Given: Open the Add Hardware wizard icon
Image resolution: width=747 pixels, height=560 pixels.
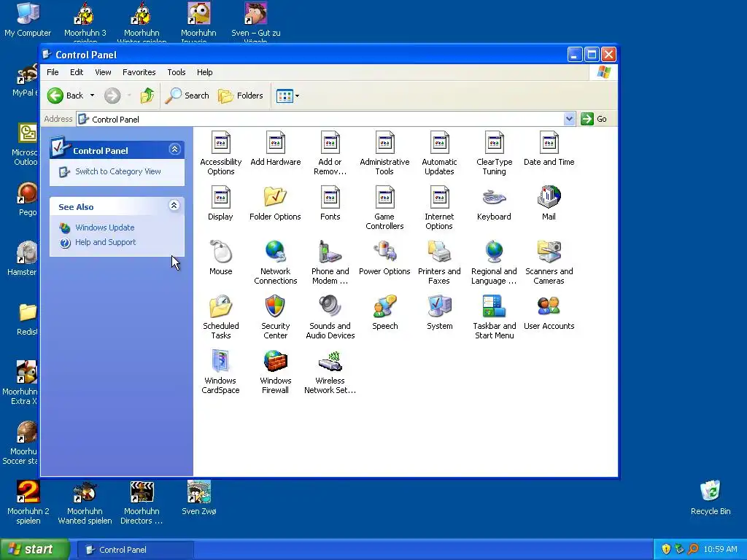Looking at the screenshot, I should point(275,142).
